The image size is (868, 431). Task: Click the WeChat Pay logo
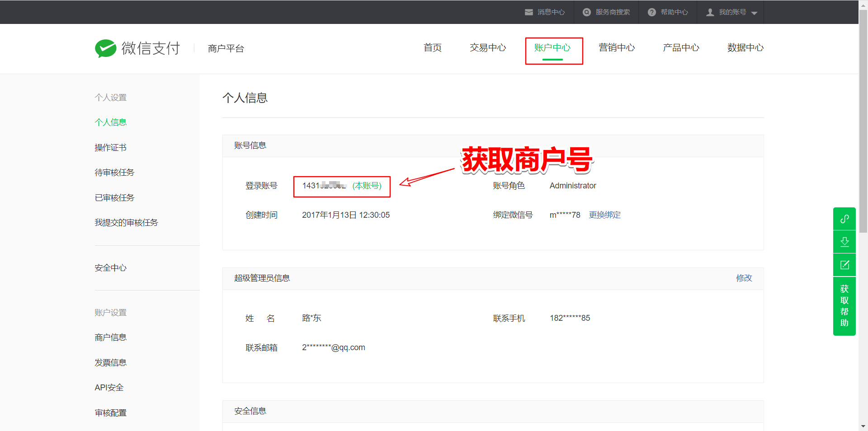(x=137, y=48)
